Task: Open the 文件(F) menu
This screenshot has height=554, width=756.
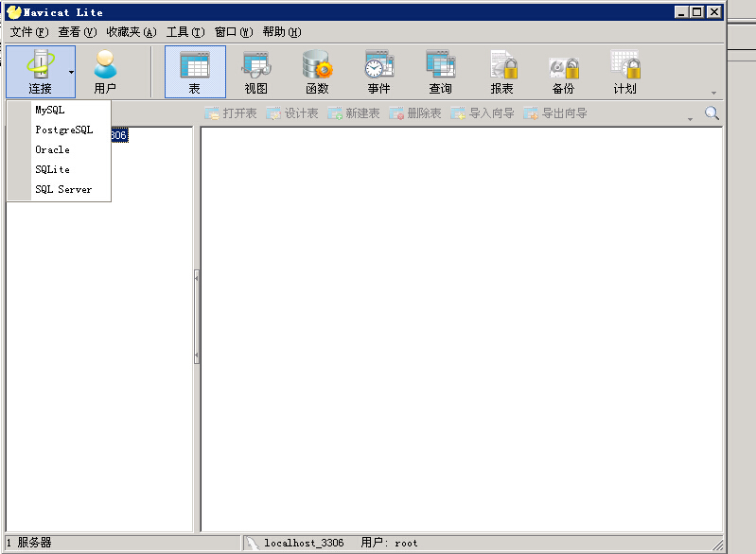Action: (29, 32)
